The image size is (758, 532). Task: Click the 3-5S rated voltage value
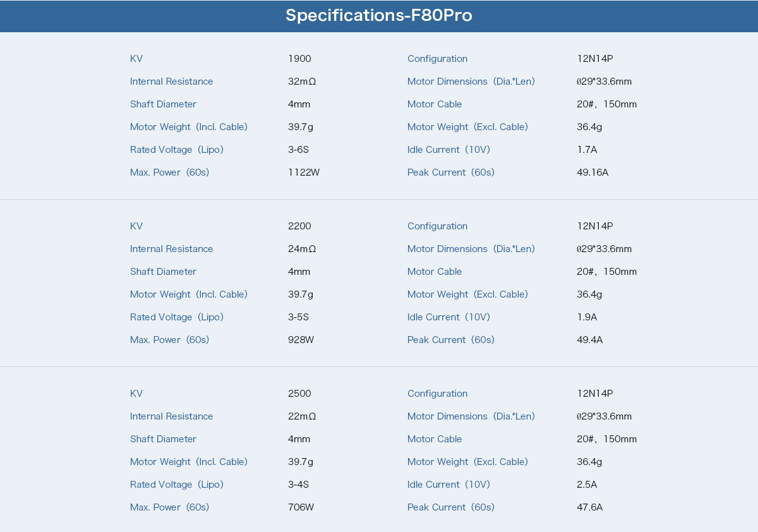pos(298,317)
